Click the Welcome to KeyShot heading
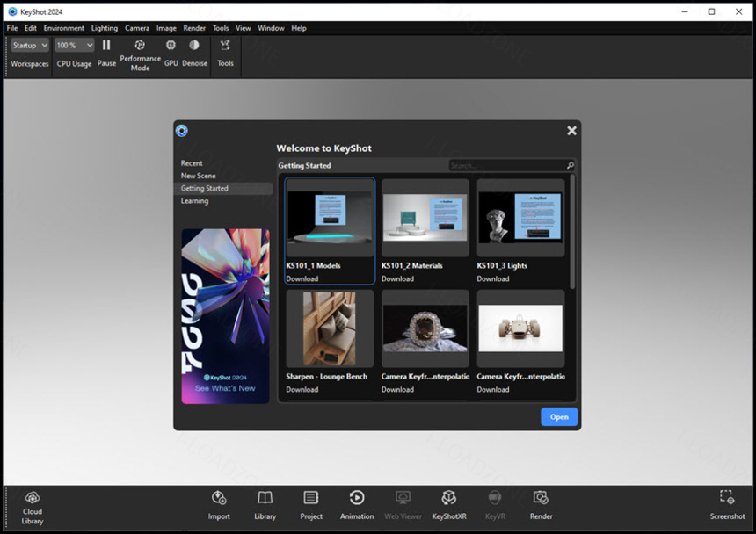Screen dimensions: 756x534 [x=324, y=148]
